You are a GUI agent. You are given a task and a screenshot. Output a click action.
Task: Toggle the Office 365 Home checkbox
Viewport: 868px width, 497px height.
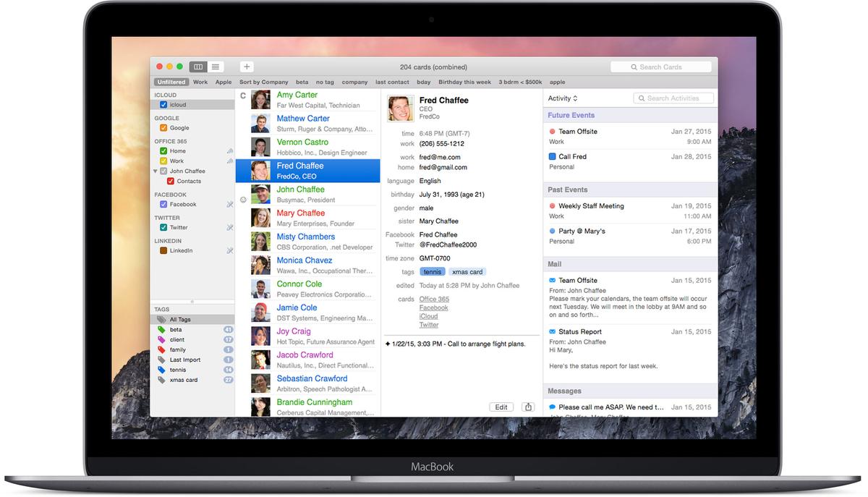tap(163, 151)
